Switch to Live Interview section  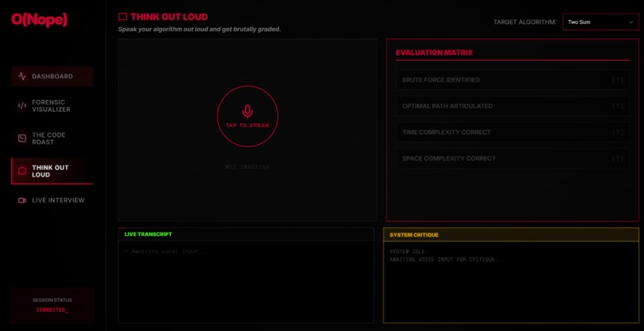52,200
